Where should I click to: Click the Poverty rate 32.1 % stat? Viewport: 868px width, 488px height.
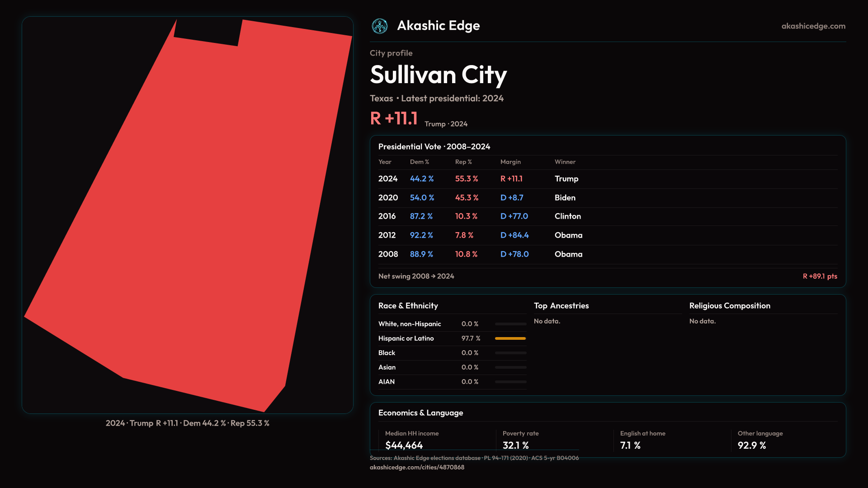515,446
